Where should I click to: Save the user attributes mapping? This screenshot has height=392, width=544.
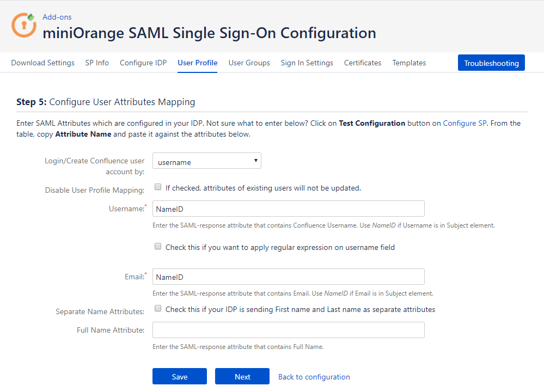[180, 376]
